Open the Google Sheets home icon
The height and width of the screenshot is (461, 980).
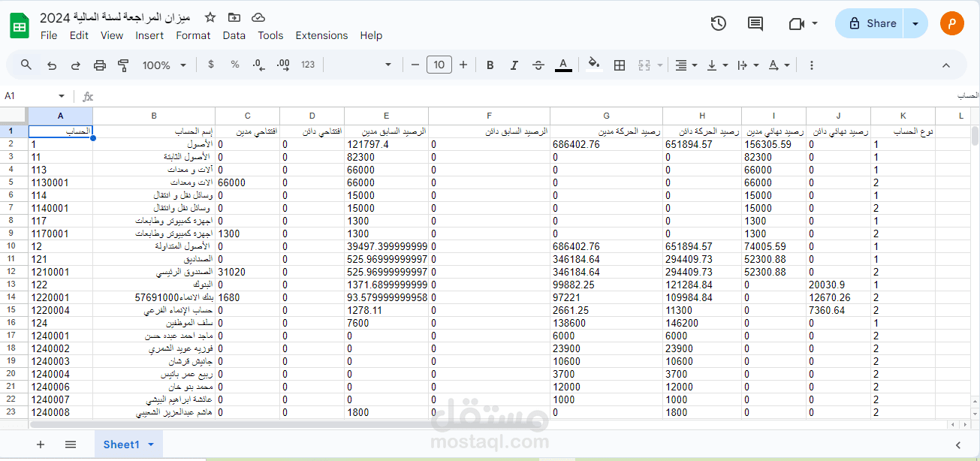pos(20,26)
